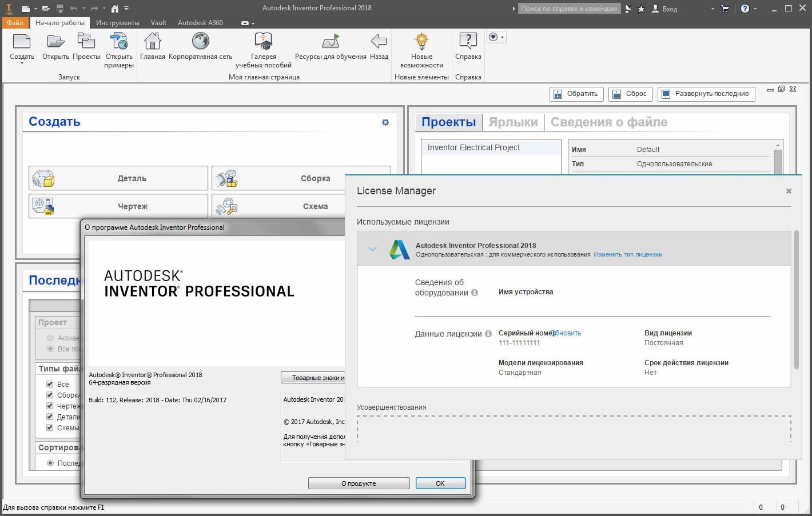Click quick-access Save disk icon
Image resolution: width=812 pixels, height=516 pixels.
click(x=60, y=9)
